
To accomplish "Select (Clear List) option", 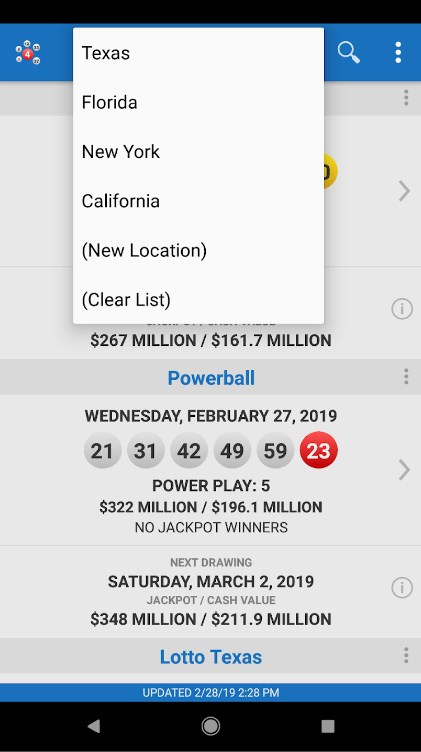I will pos(199,300).
